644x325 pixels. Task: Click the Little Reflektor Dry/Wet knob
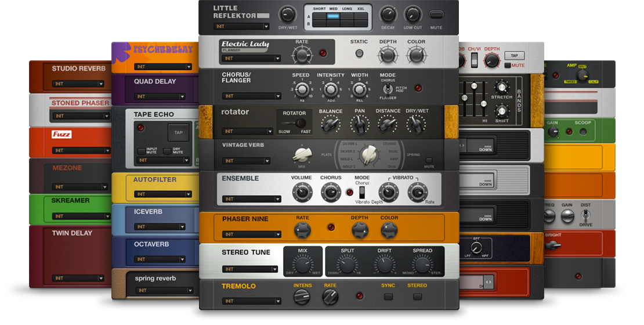click(287, 15)
